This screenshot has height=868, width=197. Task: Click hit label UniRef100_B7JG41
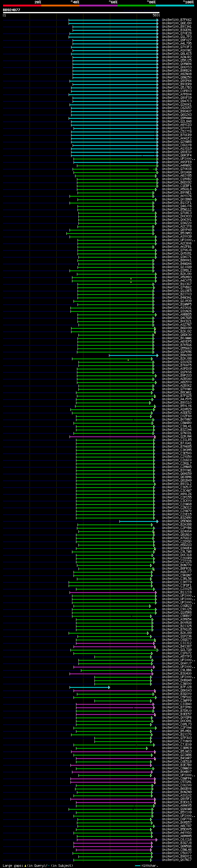click(177, 443)
